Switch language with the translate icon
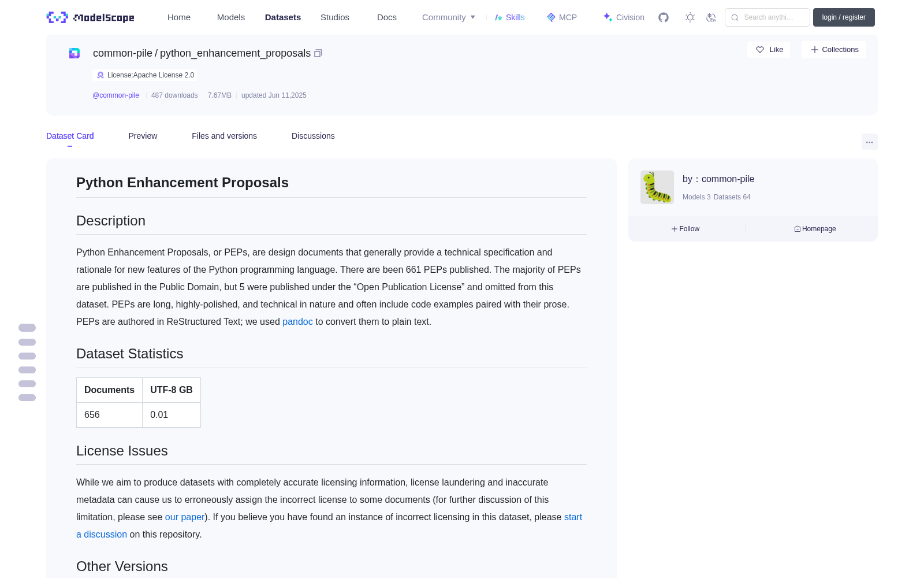The height and width of the screenshot is (578, 924). click(x=711, y=17)
